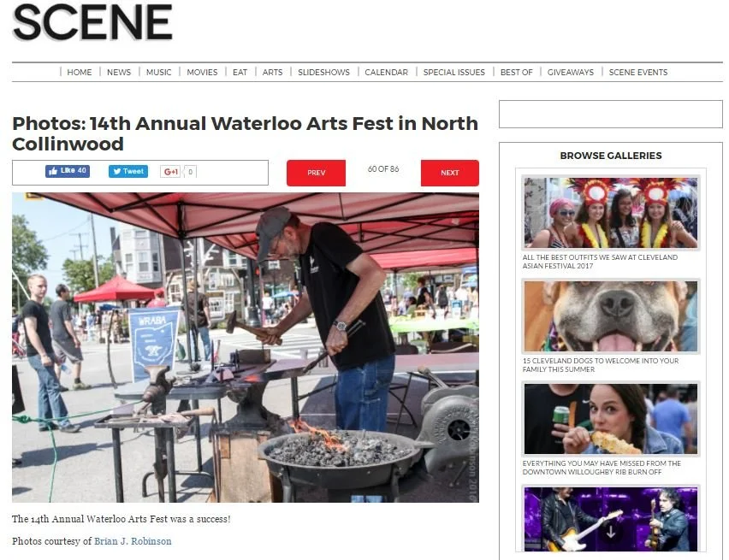The image size is (729, 560).
Task: Open the Cleveland Asian Festival 2017 gallery thumbnail
Action: (610, 213)
